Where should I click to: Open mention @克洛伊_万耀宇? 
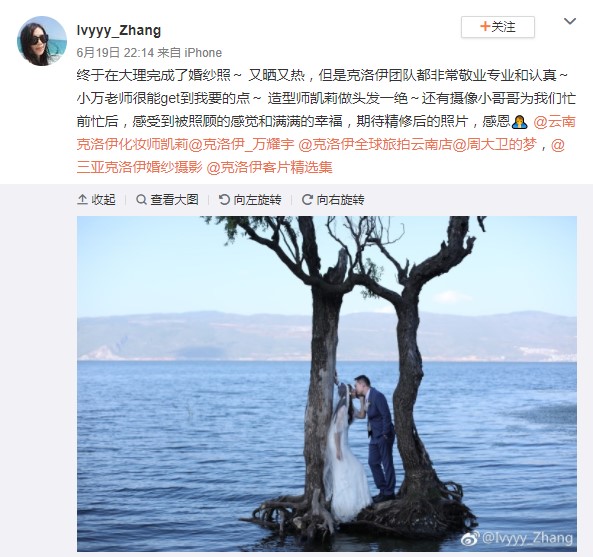pyautogui.click(x=241, y=144)
